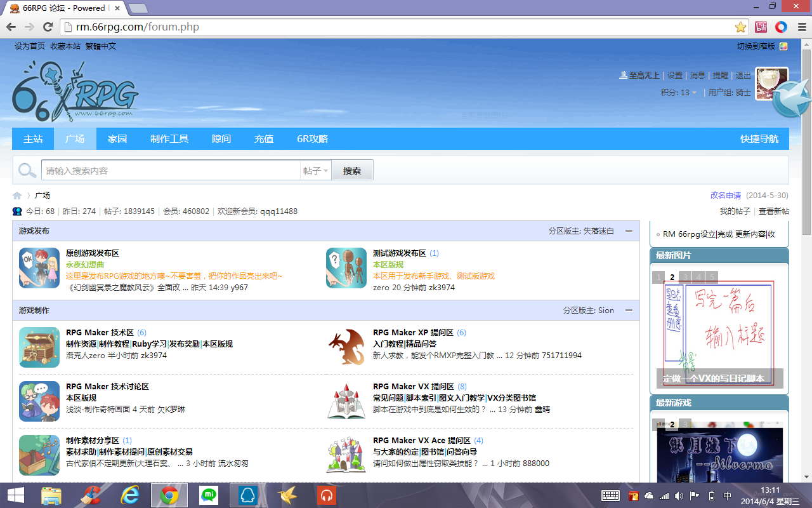Click the dragon icon for RPG Maker XP 提问区
This screenshot has height=508, width=812.
click(x=346, y=347)
